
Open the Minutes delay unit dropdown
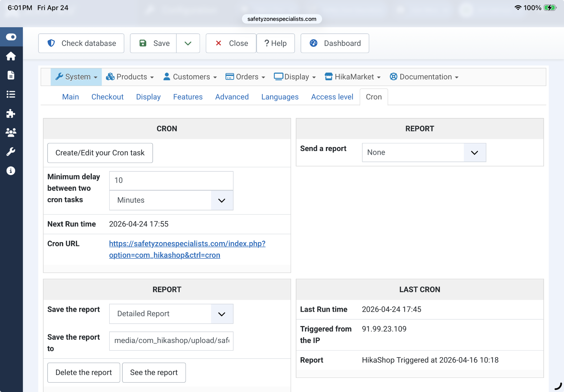click(171, 200)
